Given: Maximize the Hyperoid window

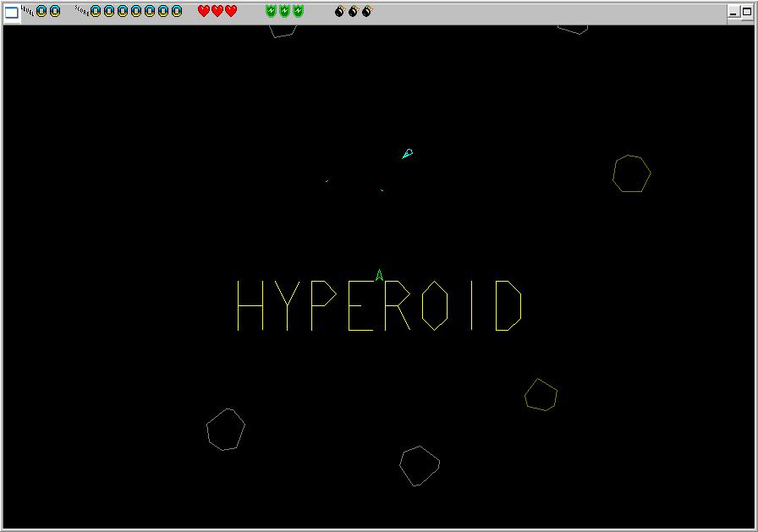Looking at the screenshot, I should tap(747, 12).
